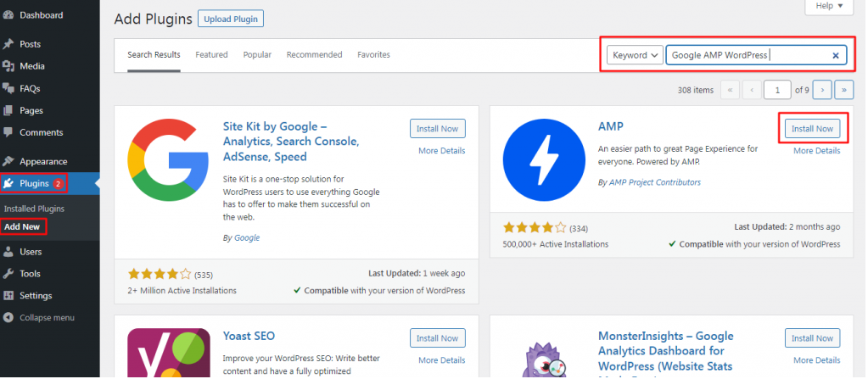Screen dimensions: 868x379
Task: Select Add New under Plugins
Action: click(x=22, y=227)
